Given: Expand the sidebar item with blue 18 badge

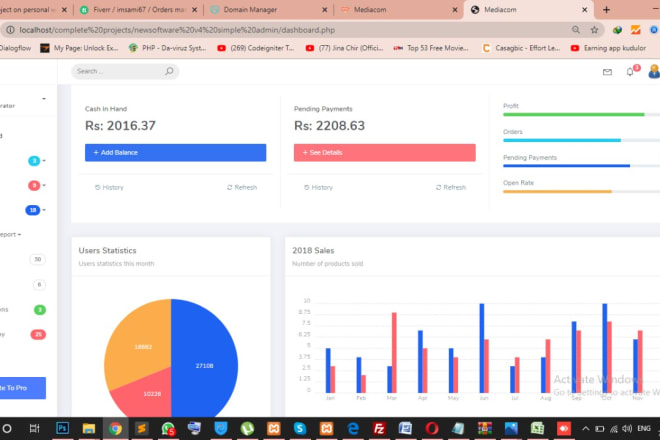Looking at the screenshot, I should pyautogui.click(x=35, y=210).
